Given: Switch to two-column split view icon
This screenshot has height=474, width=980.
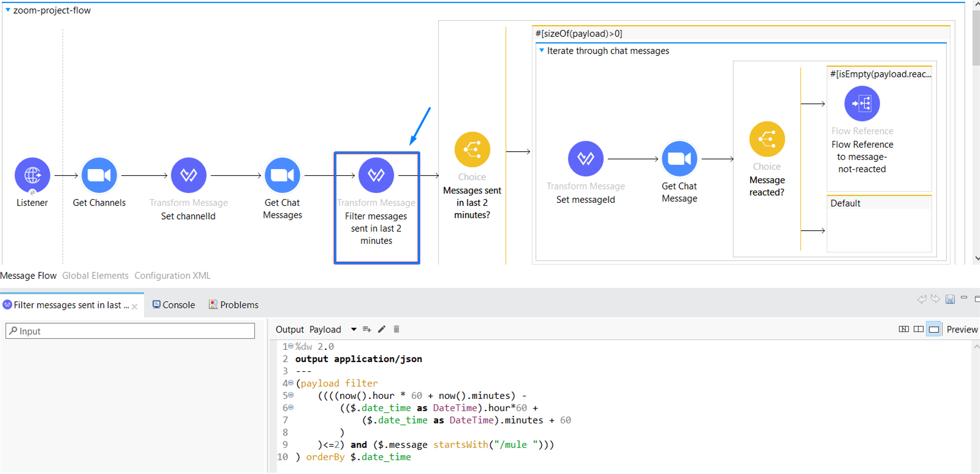Looking at the screenshot, I should (918, 329).
